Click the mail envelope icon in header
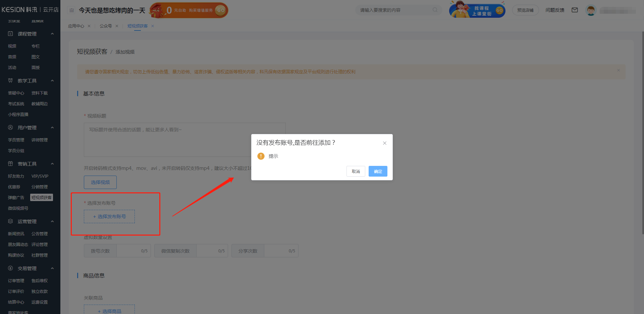This screenshot has height=314, width=644. tap(575, 10)
